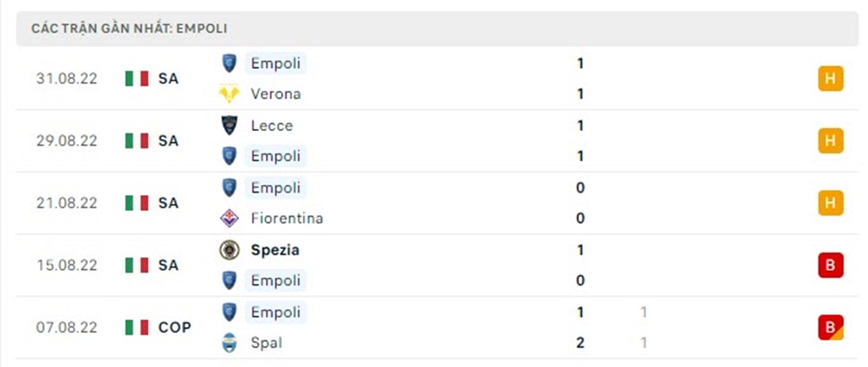This screenshot has height=367, width=868.
Task: Click the COP competition label
Action: (x=174, y=327)
